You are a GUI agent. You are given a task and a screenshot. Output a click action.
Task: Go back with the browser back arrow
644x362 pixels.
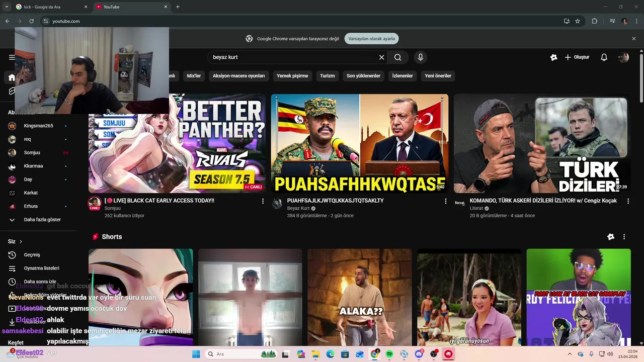(7, 21)
